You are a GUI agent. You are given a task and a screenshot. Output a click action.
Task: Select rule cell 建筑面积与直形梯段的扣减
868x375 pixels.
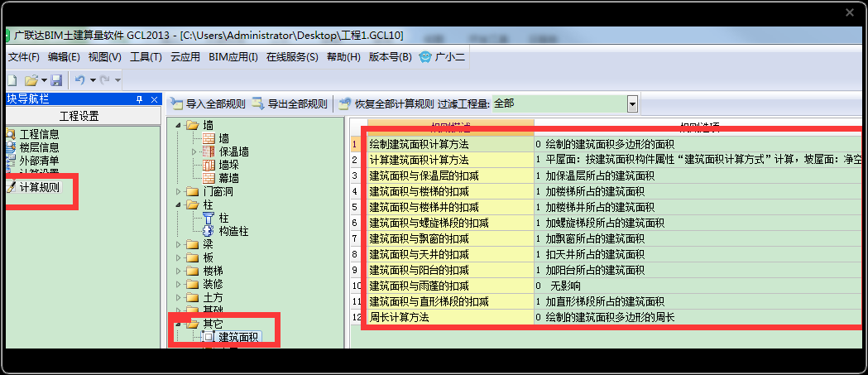[451, 302]
